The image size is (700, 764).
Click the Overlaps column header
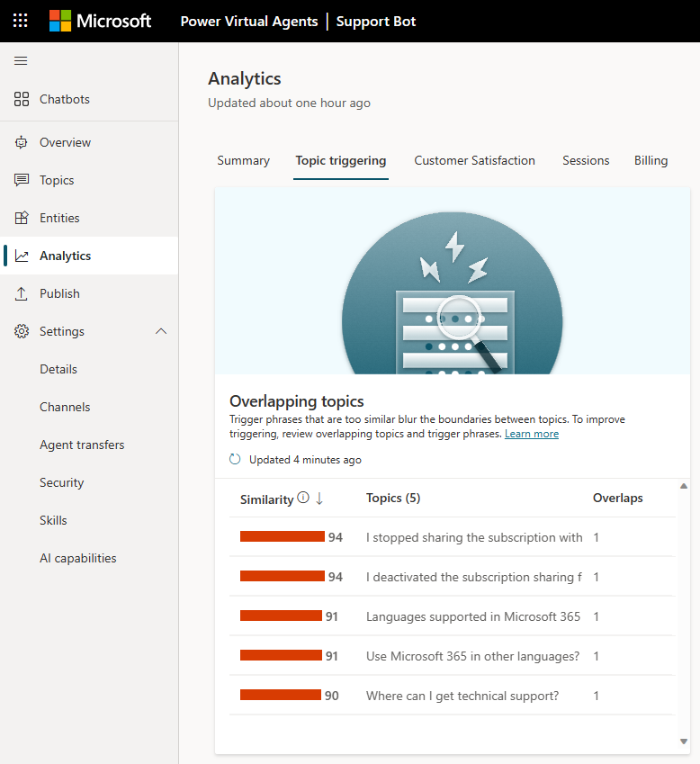618,498
